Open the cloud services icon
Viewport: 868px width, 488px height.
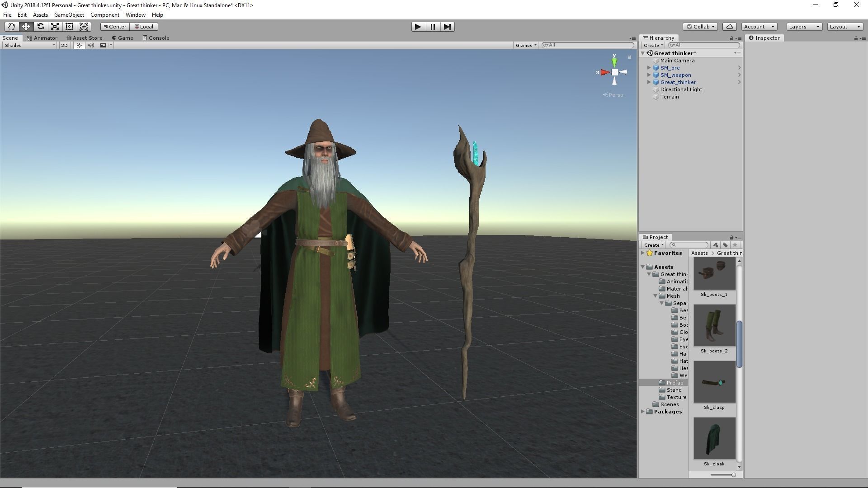coord(729,27)
